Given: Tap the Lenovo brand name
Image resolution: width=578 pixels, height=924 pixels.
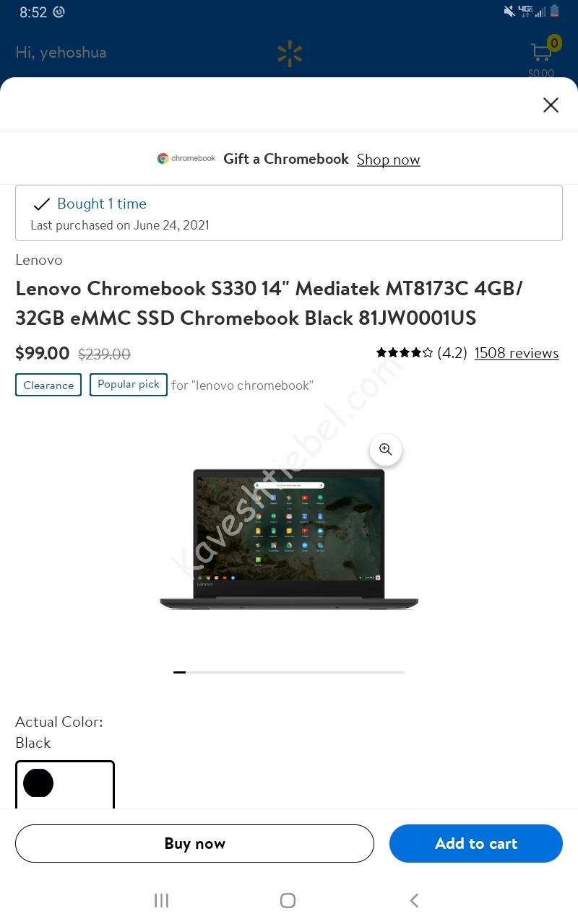Looking at the screenshot, I should (39, 260).
